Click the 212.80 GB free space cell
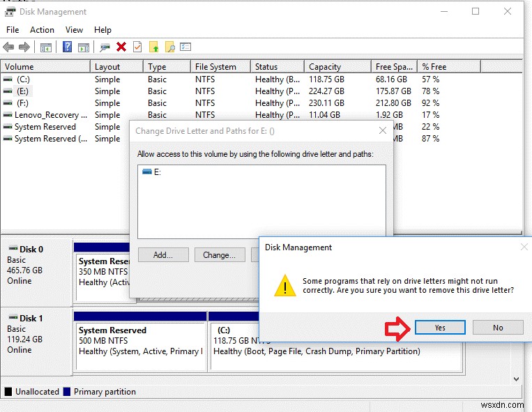The image size is (532, 412). tap(393, 103)
